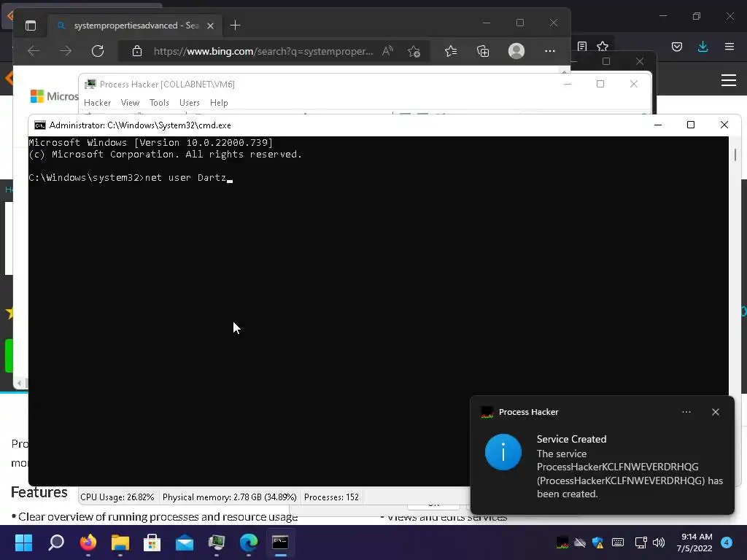Click Physical memory 2.78 GB status entry
The height and width of the screenshot is (560, 747).
point(229,497)
